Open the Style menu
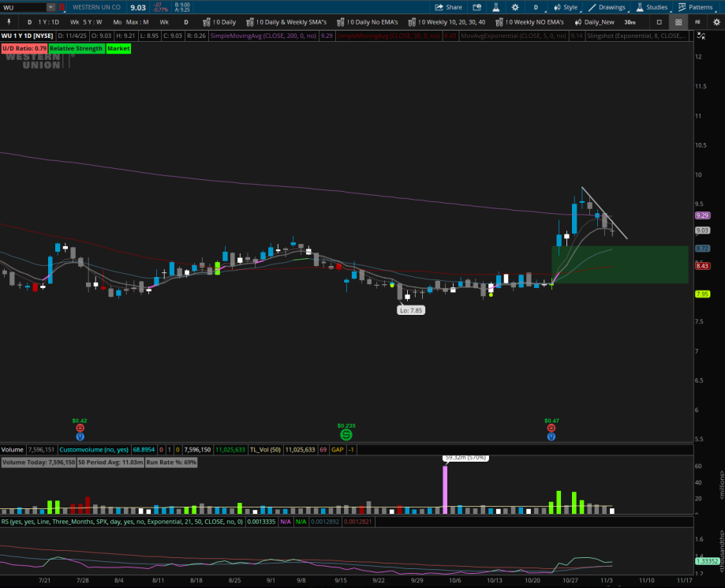The height and width of the screenshot is (588, 725). pos(566,7)
